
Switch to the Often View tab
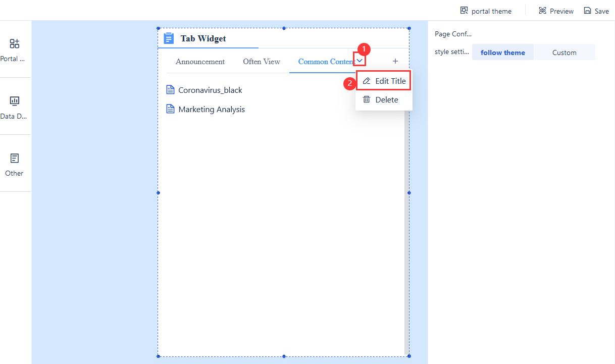(x=262, y=61)
